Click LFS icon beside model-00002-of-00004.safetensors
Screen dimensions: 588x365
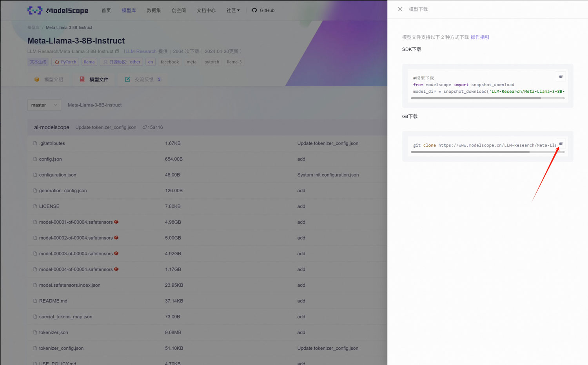point(116,238)
